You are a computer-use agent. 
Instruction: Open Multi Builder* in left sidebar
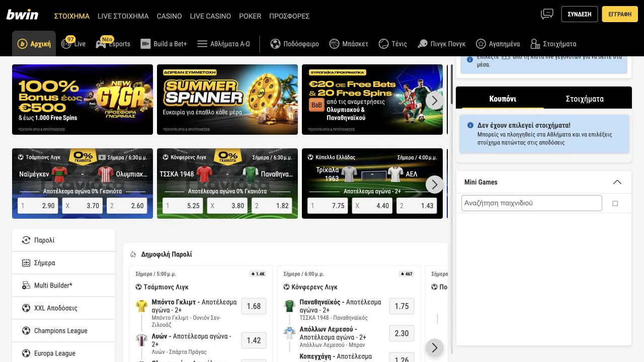tap(63, 286)
